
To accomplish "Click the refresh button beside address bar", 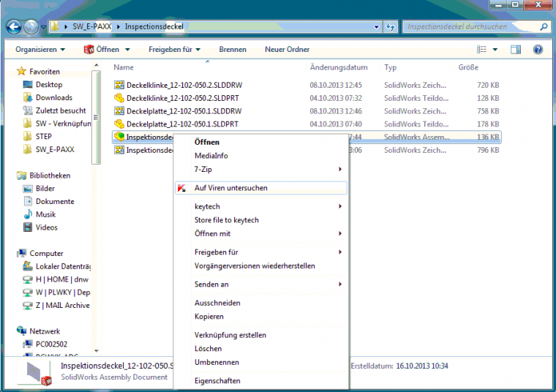I will pyautogui.click(x=391, y=26).
